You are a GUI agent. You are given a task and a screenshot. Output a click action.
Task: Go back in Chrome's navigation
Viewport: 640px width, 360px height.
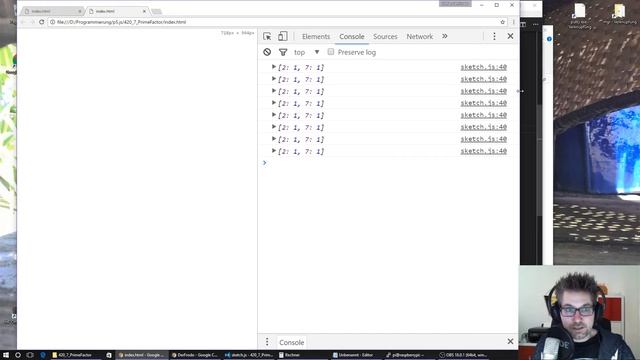pos(22,22)
